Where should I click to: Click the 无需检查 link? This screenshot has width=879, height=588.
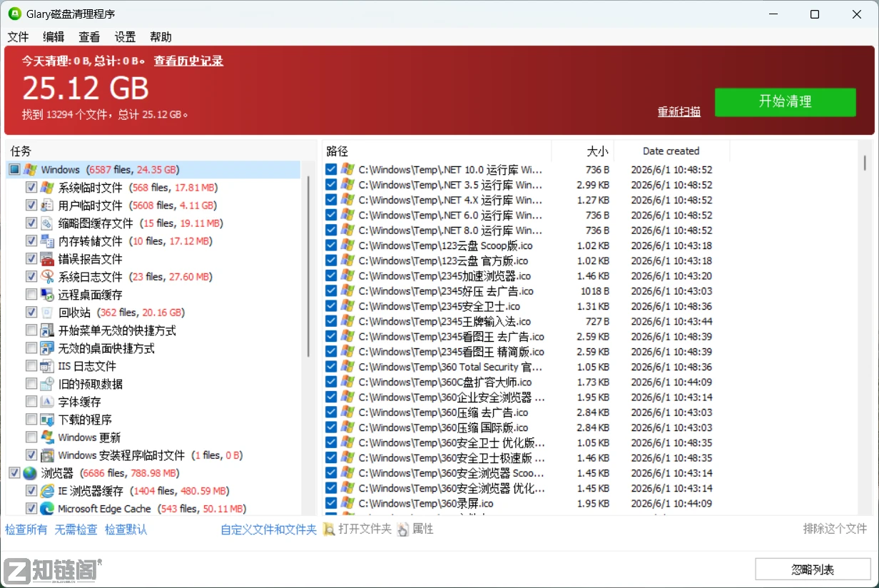[x=76, y=529]
